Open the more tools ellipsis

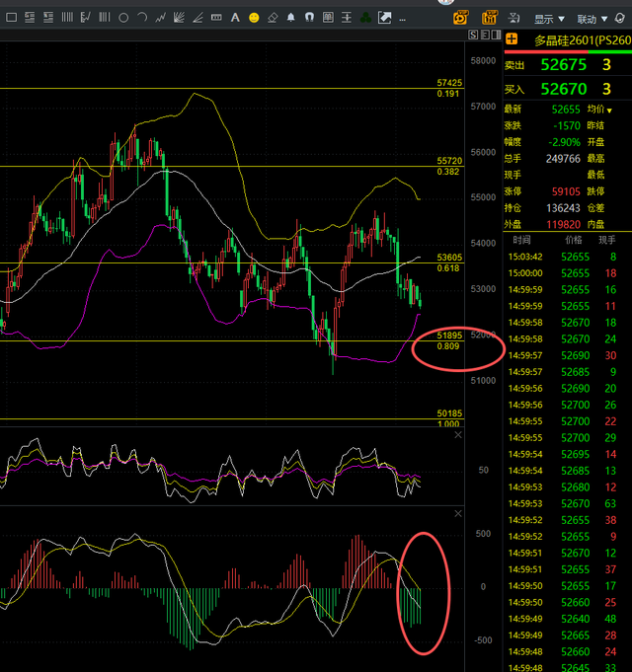pos(402,20)
